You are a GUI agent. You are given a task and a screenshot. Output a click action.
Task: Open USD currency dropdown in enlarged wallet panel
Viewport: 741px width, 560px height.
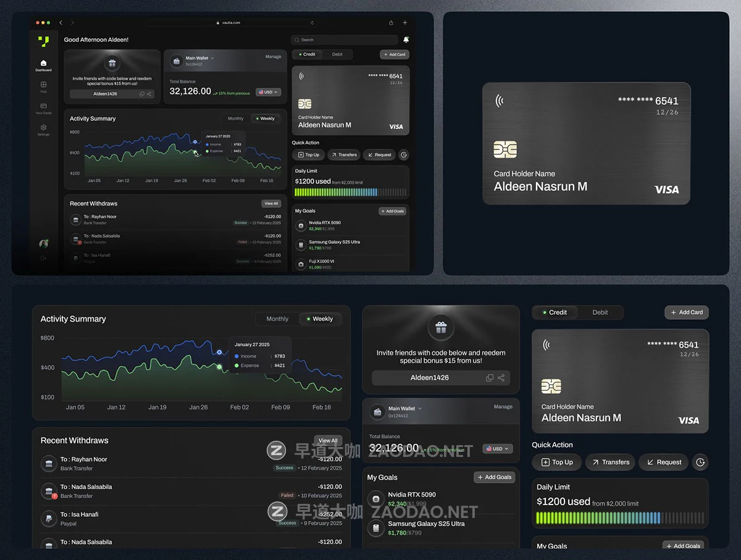(497, 449)
